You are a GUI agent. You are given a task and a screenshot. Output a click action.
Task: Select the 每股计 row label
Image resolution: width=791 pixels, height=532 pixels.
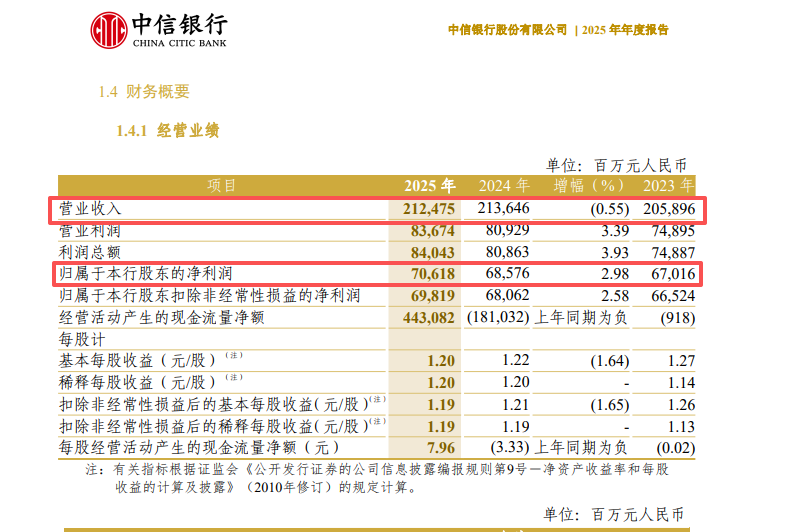(x=82, y=339)
